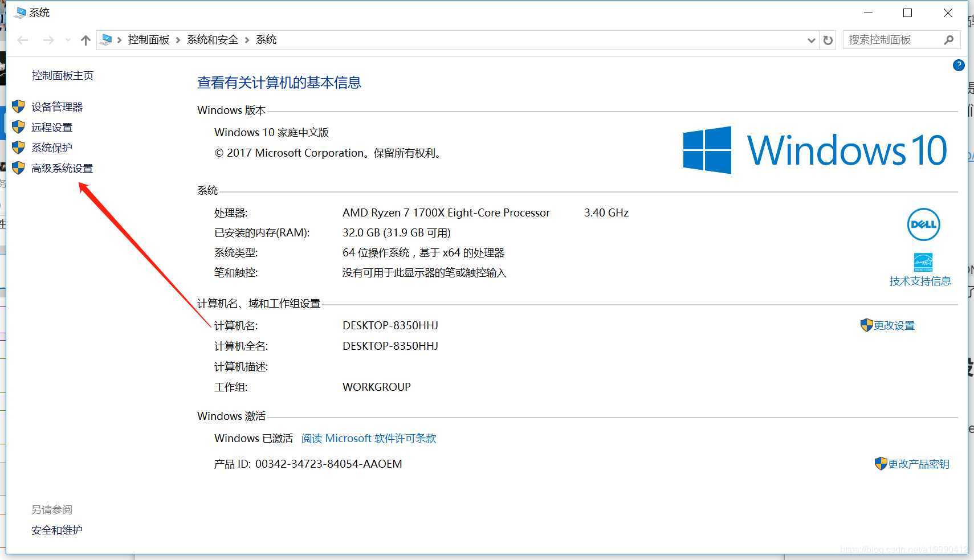Open Remote settings (远程设置) link

(52, 128)
